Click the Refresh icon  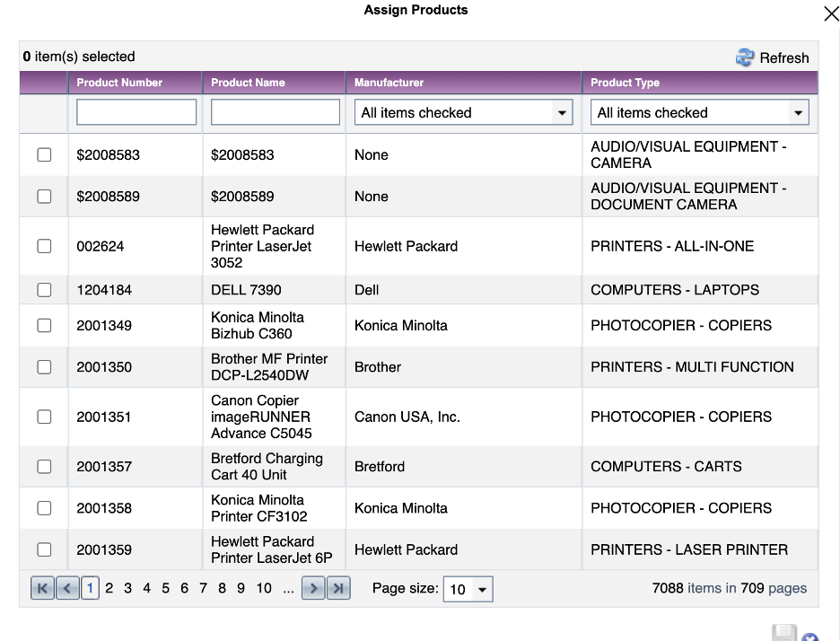[x=745, y=57]
